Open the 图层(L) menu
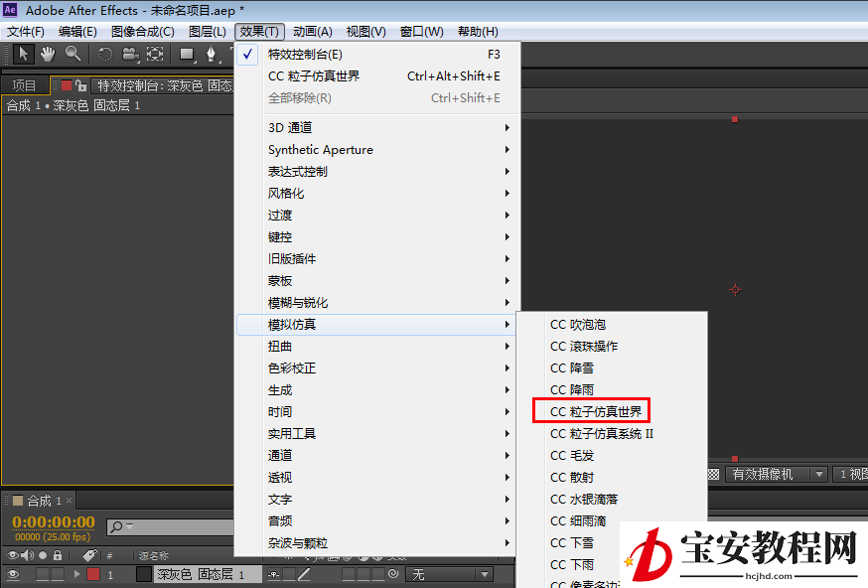 click(207, 32)
